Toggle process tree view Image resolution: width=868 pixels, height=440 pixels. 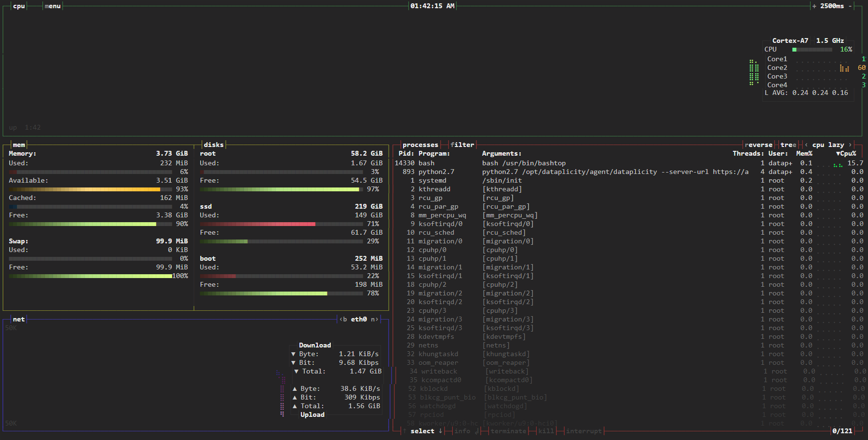788,145
